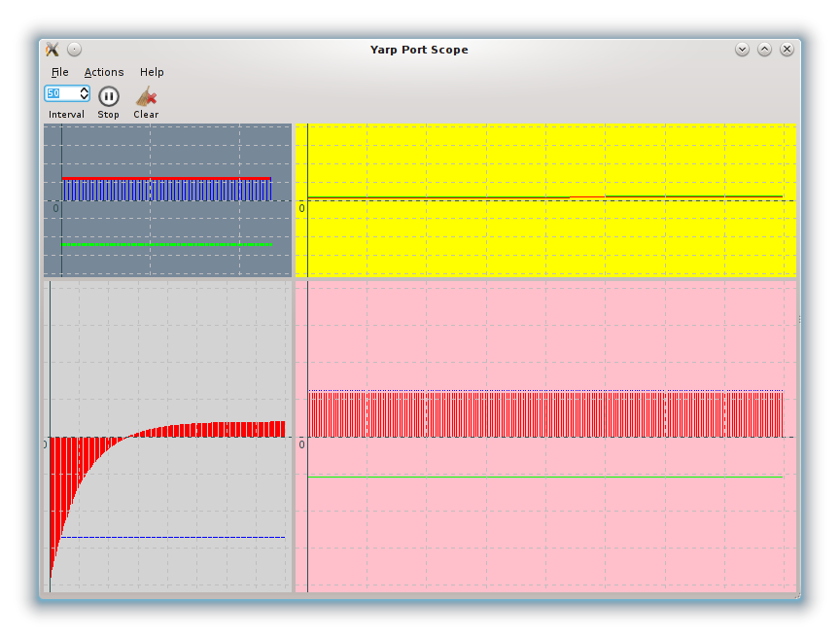Decrease the Interval value with the down arrow
Screen dimensions: 840x638
85,97
